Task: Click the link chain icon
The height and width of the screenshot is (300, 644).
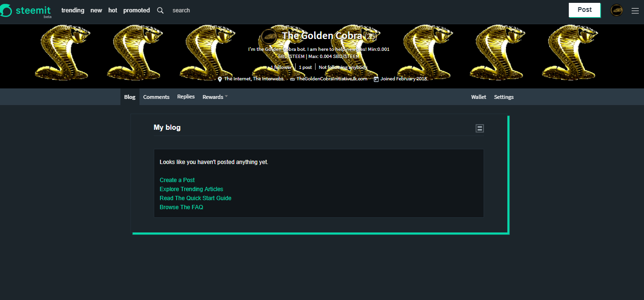Action: point(292,79)
